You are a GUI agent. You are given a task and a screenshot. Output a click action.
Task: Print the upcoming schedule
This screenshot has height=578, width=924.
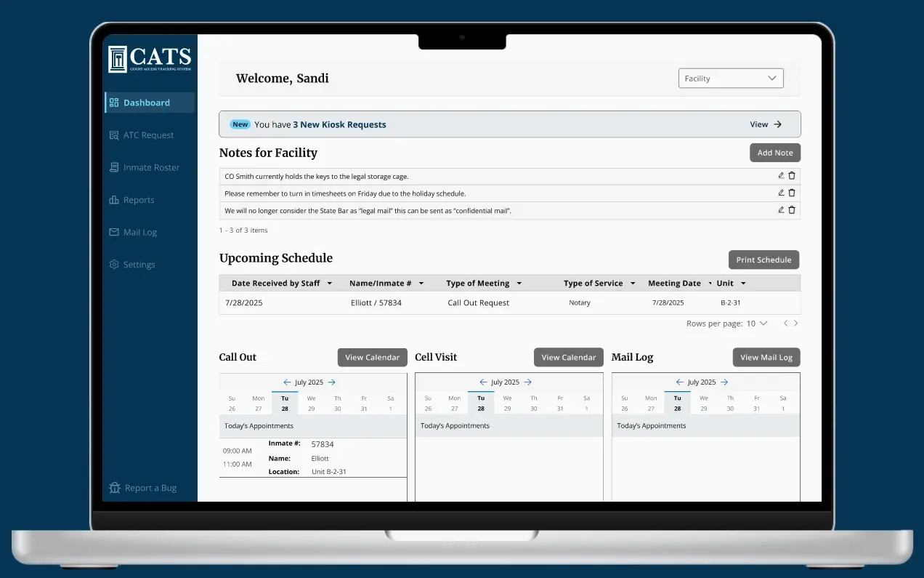coord(763,260)
